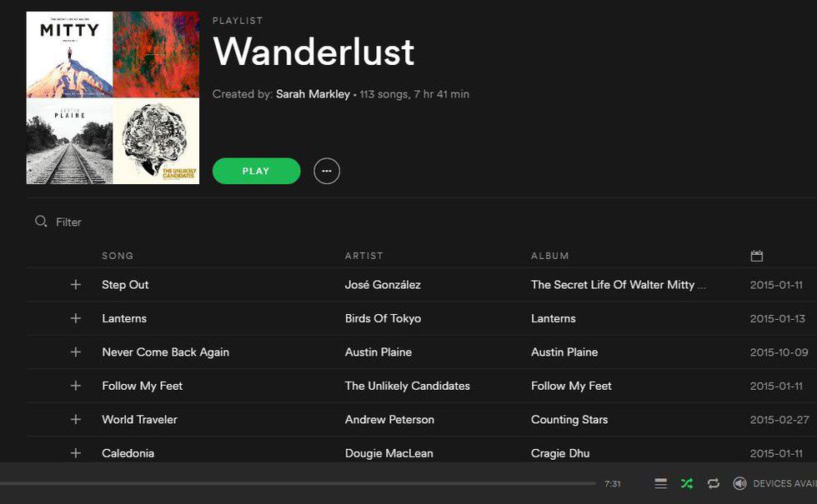
Task: Sort playlist by Song column header
Action: (x=118, y=256)
